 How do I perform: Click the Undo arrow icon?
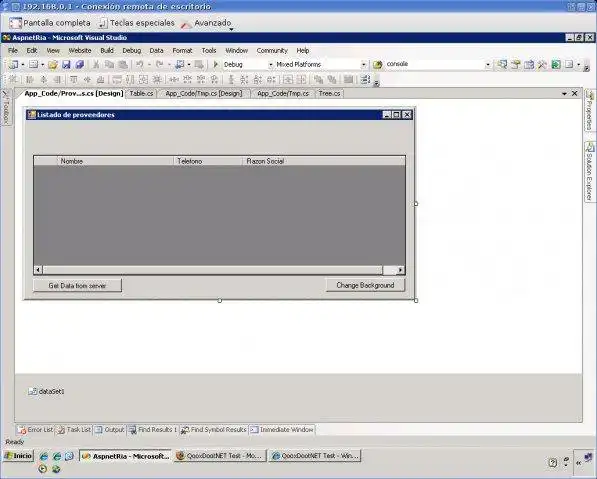tap(140, 64)
